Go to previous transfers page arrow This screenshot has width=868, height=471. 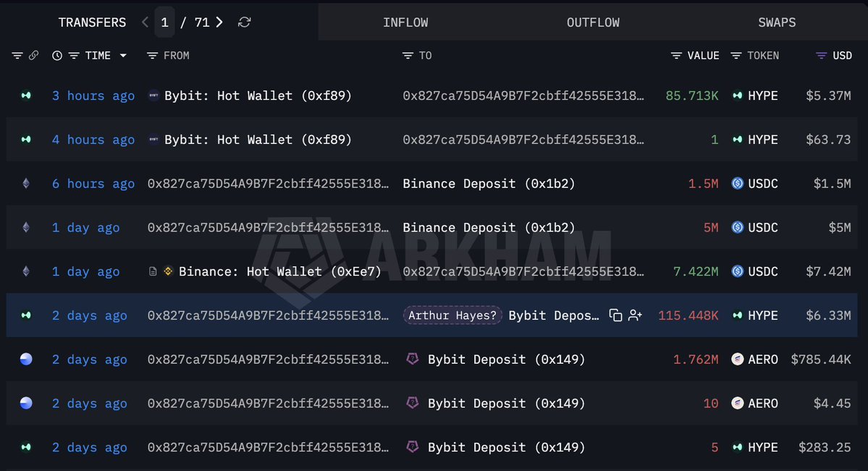pos(145,22)
